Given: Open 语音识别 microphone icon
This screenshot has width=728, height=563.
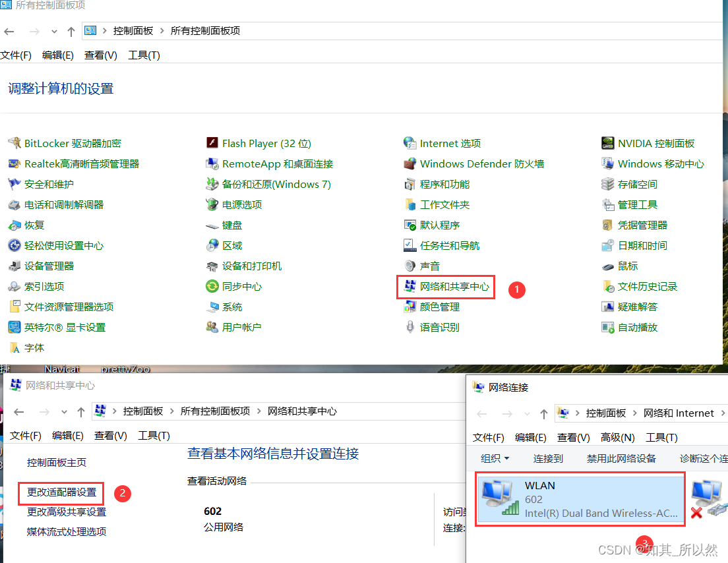Looking at the screenshot, I should coord(410,327).
